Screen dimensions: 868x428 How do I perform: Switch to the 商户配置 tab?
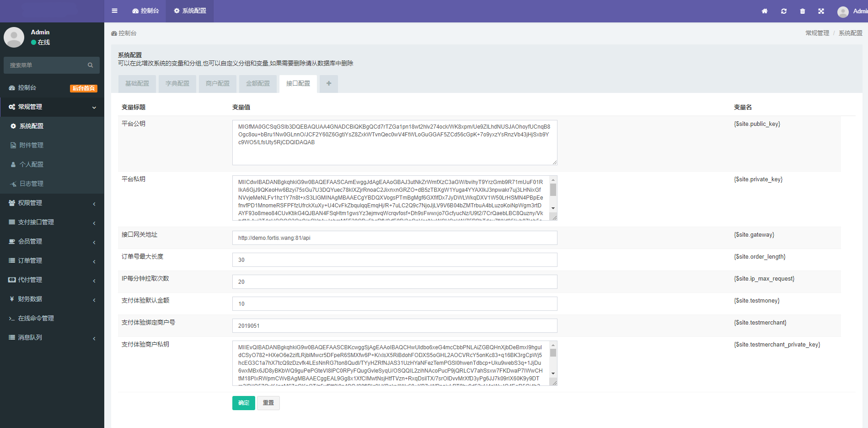[218, 84]
